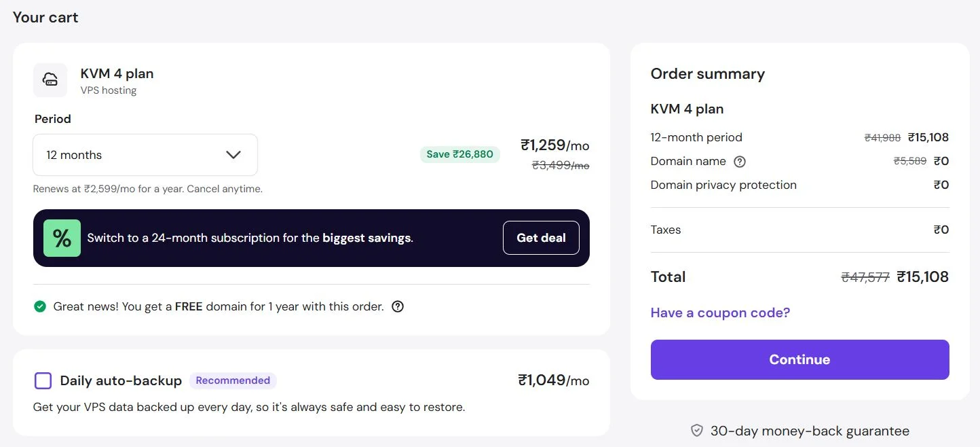The height and width of the screenshot is (447, 980).
Task: Click the ₹15,108 Total amount
Action: click(x=922, y=276)
